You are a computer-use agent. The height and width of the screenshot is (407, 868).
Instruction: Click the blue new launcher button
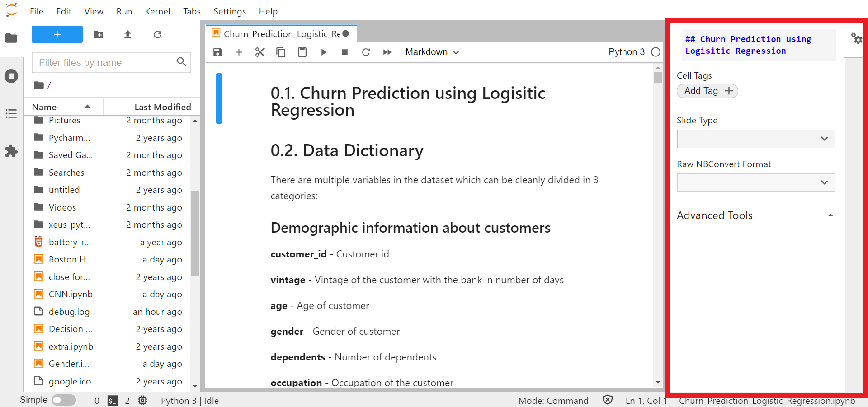(57, 35)
